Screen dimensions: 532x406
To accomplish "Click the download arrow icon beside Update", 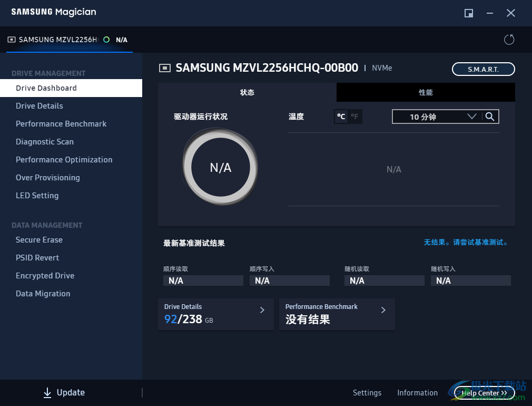I will 47,393.
